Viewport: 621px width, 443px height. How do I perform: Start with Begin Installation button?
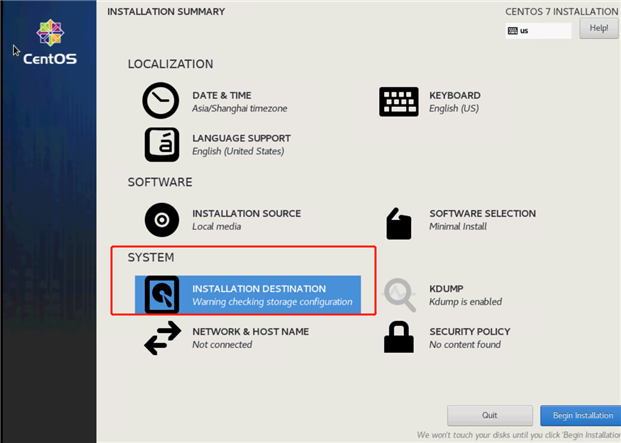(581, 415)
